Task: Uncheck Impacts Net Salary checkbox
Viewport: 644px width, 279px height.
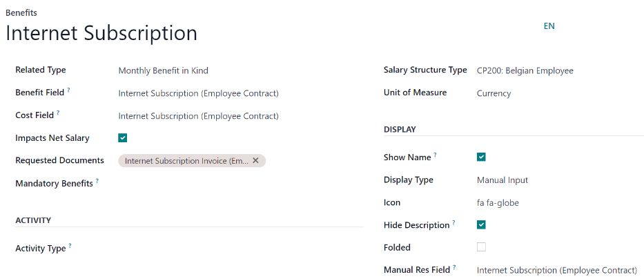Action: click(x=123, y=138)
